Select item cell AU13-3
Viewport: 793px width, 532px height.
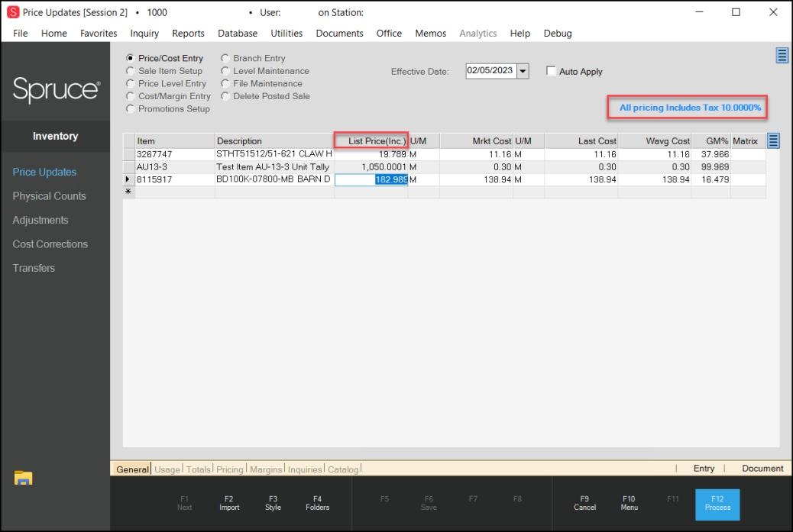pos(174,166)
